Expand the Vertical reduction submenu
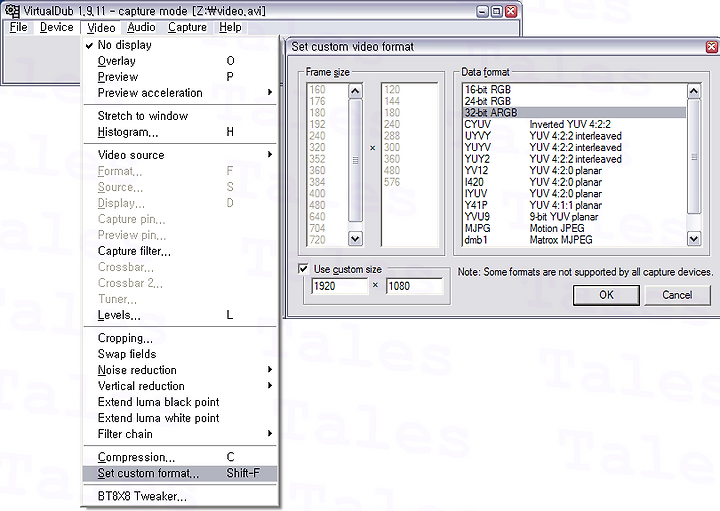The width and height of the screenshot is (720, 511). tap(180, 386)
